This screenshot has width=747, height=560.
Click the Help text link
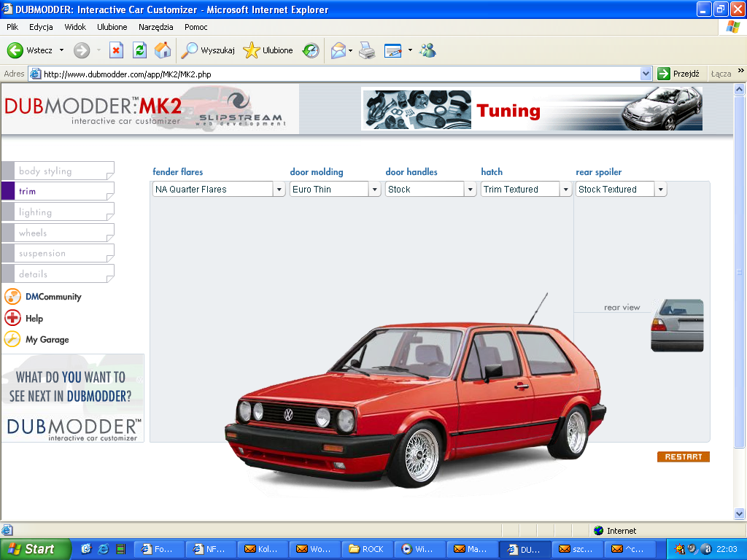[34, 318]
